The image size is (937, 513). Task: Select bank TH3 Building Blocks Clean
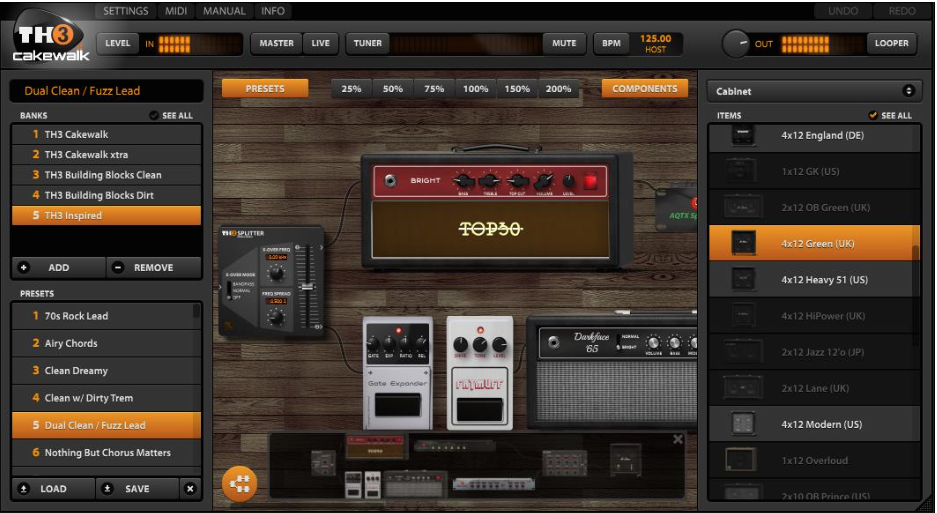click(106, 175)
